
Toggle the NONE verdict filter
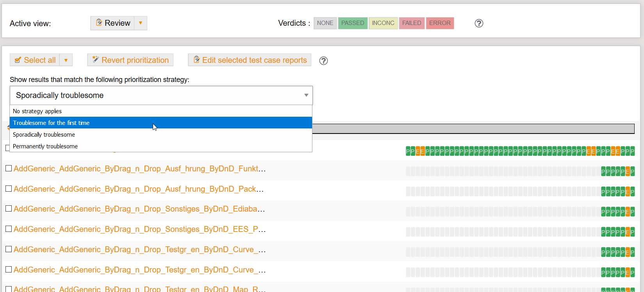click(325, 23)
